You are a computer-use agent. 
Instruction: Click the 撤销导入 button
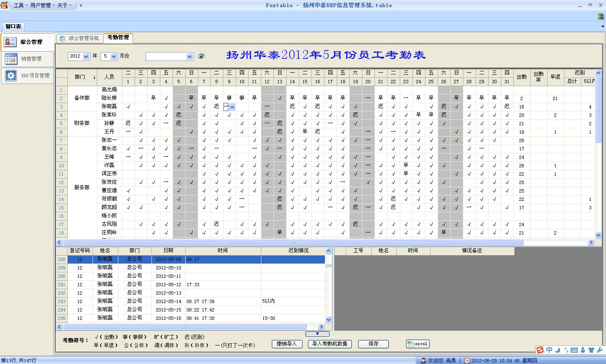[x=287, y=344]
